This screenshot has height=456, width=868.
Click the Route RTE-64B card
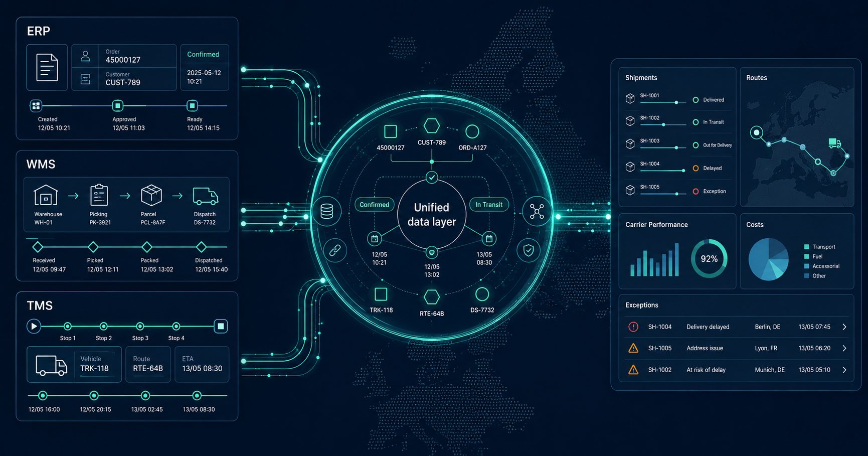(x=148, y=364)
